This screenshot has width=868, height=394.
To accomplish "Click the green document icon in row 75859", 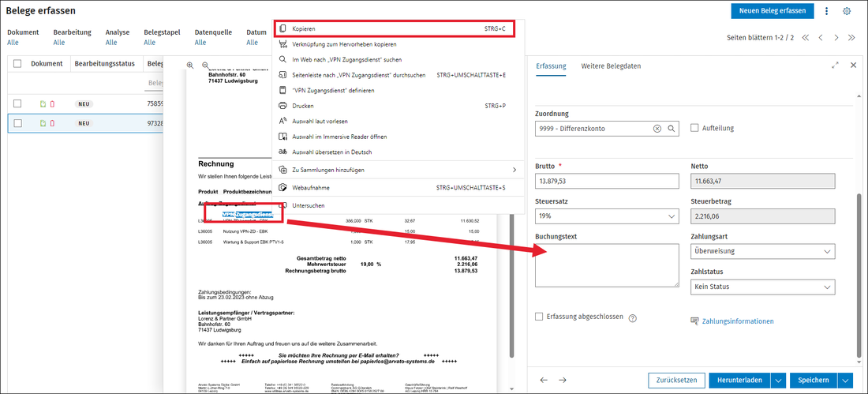I will tap(43, 103).
